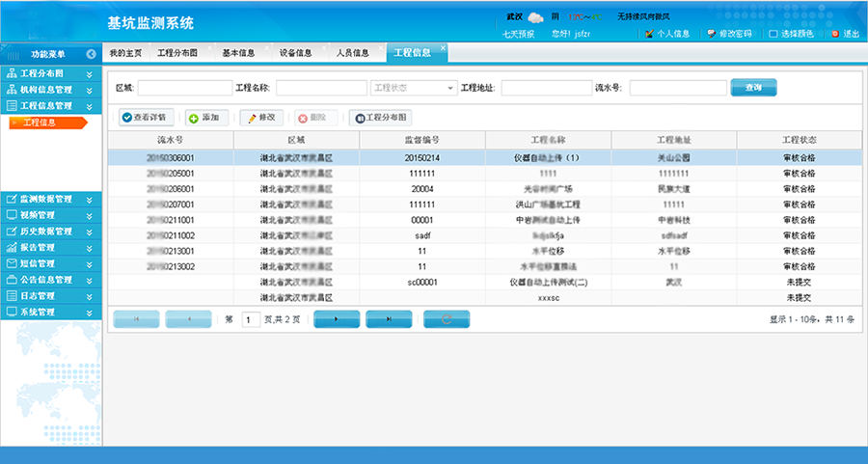Jump to the last page of results
868x464 pixels.
tap(389, 318)
